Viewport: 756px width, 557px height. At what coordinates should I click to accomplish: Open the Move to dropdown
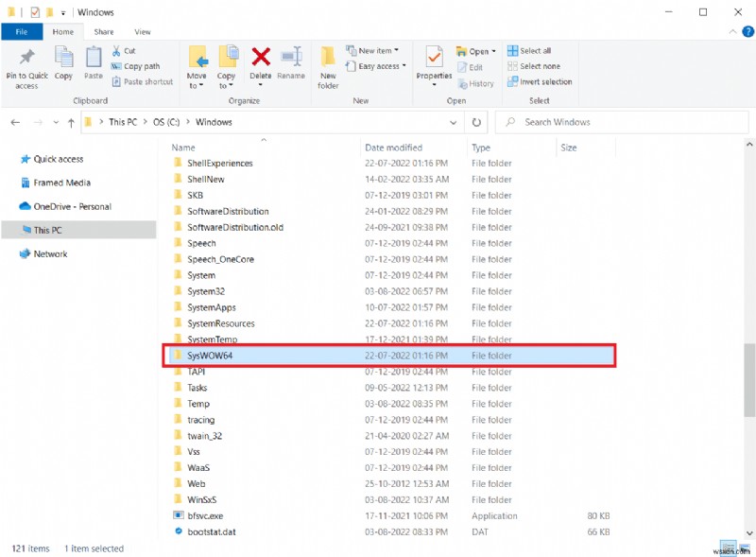pos(197,80)
